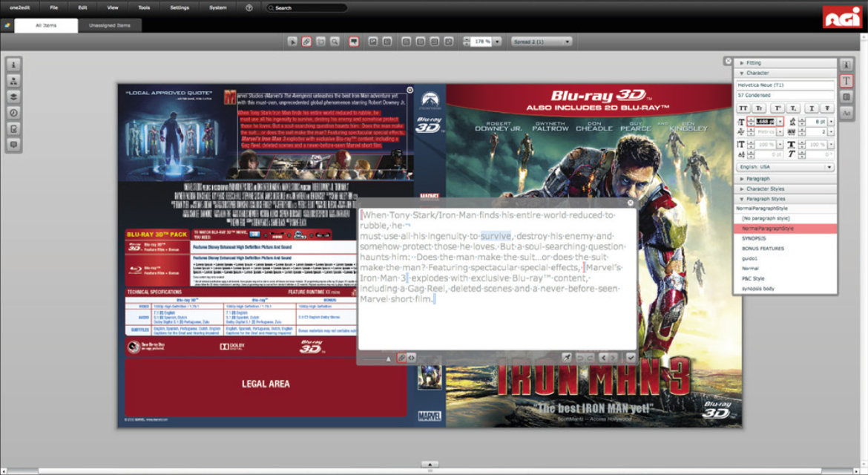Click the Helvetica Neue (T1) font field
The width and height of the screenshot is (868, 475).
785,85
